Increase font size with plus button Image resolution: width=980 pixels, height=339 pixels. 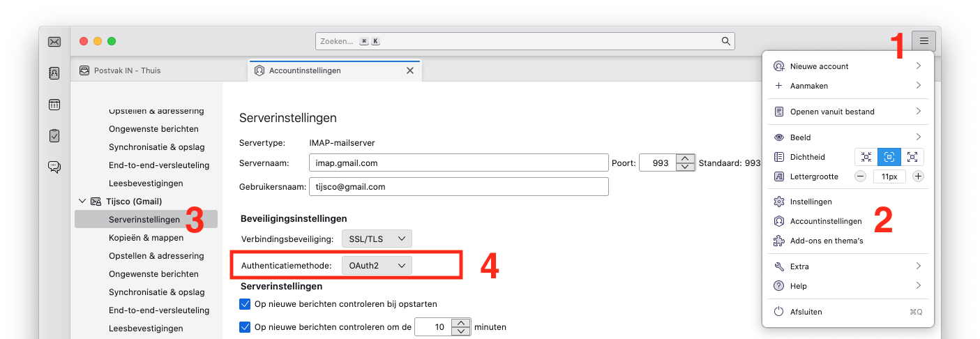pos(918,176)
